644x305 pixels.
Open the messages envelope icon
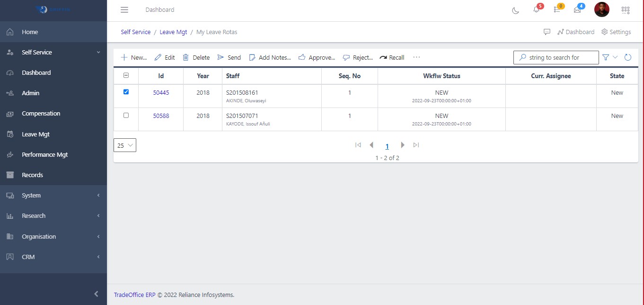point(577,9)
